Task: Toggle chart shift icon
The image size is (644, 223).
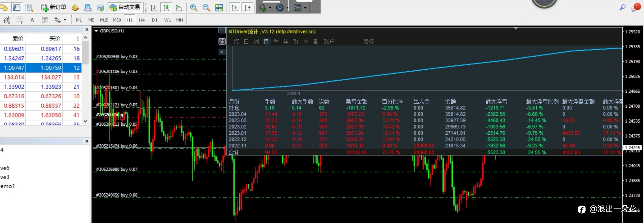Action: (x=247, y=8)
